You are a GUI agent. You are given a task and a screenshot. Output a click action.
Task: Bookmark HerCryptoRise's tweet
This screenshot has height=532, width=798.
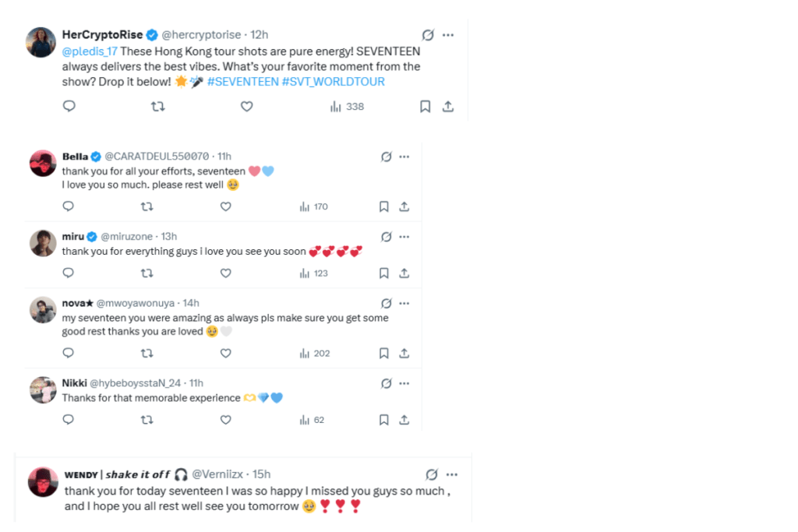coord(425,106)
